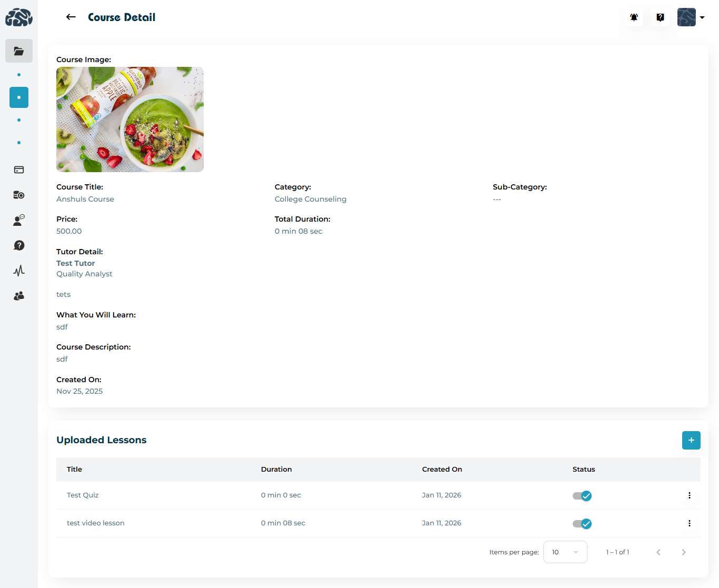Toggle status of Test Quiz lesson

[x=582, y=496]
